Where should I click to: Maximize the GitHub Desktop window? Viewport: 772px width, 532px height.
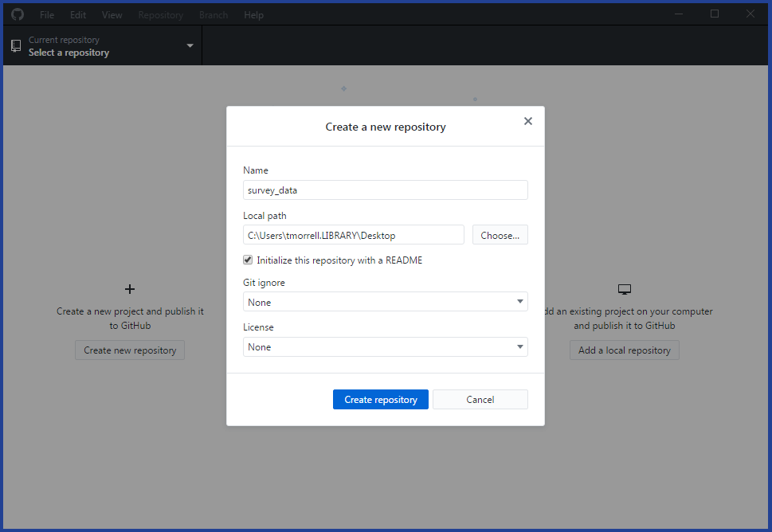715,14
